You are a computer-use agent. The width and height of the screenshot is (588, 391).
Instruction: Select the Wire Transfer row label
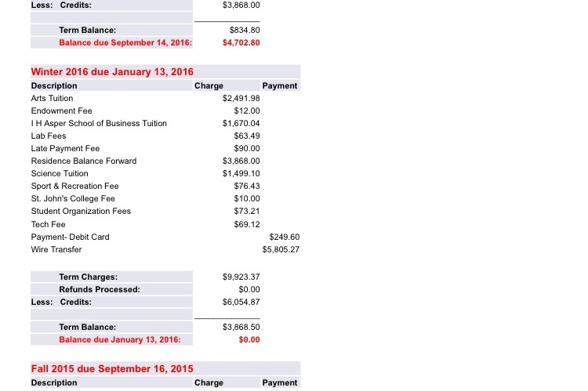click(56, 249)
